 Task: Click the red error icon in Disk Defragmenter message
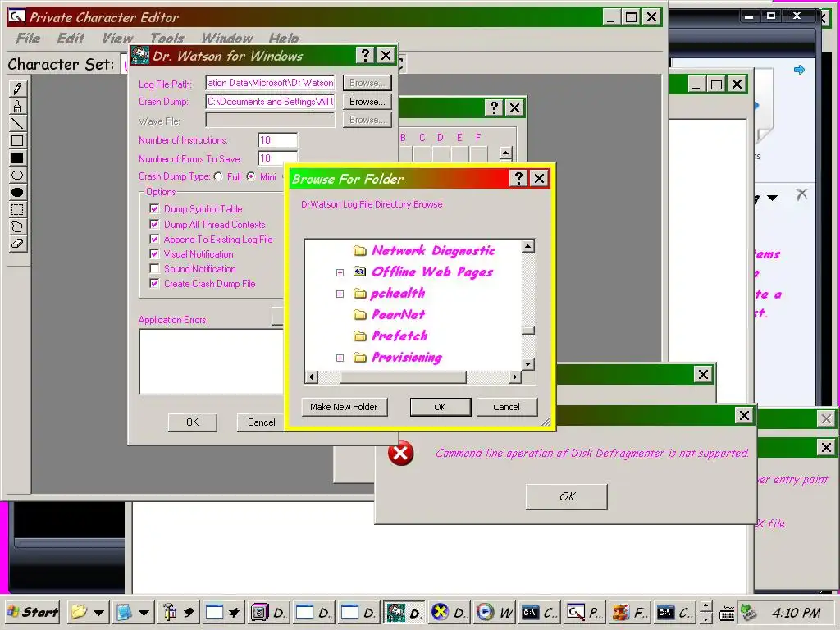[x=400, y=453]
